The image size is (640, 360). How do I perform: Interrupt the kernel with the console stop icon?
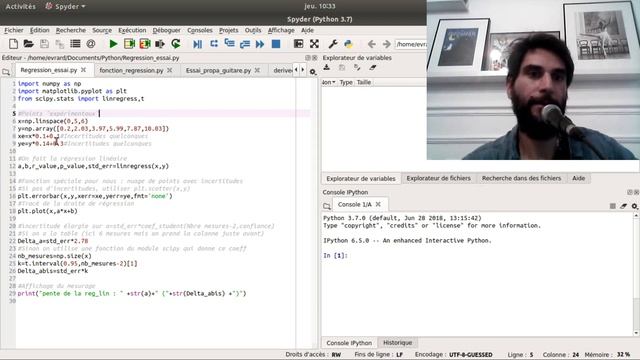click(613, 206)
